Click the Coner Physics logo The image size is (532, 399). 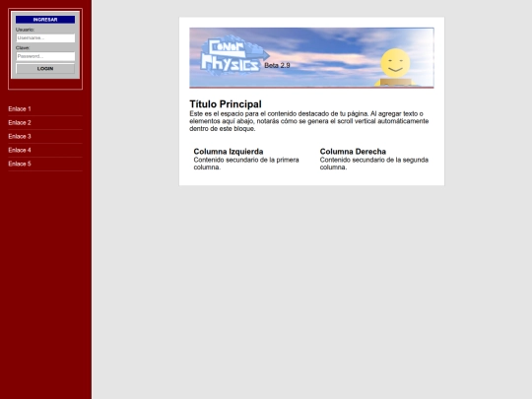point(234,55)
